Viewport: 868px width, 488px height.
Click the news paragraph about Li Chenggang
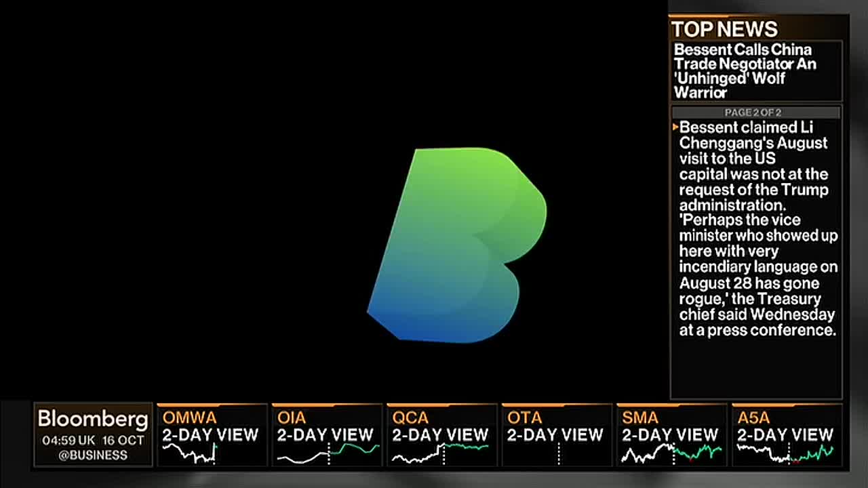pos(757,228)
